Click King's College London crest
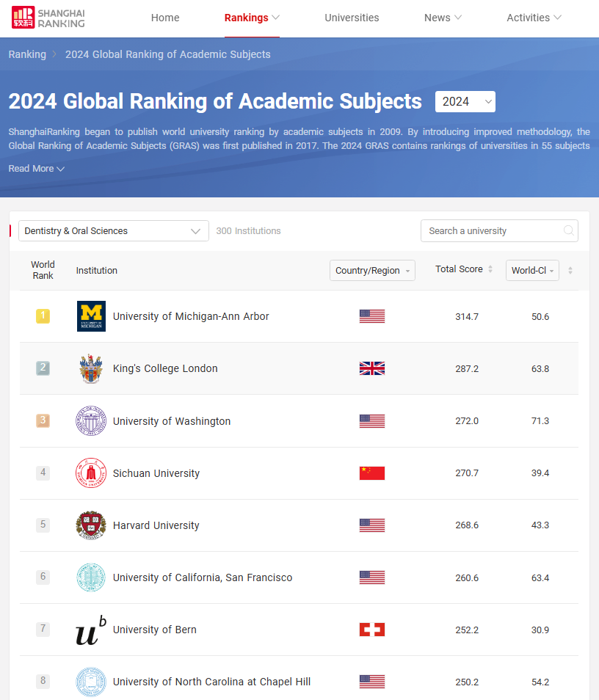The image size is (599, 700). 91,368
